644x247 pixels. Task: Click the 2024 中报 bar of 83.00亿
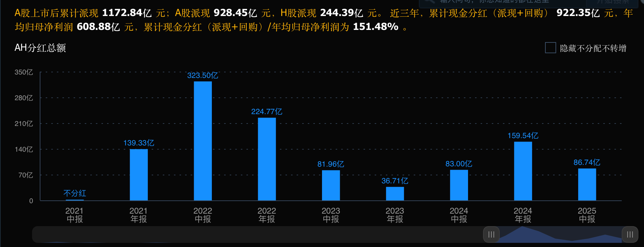[459, 185]
